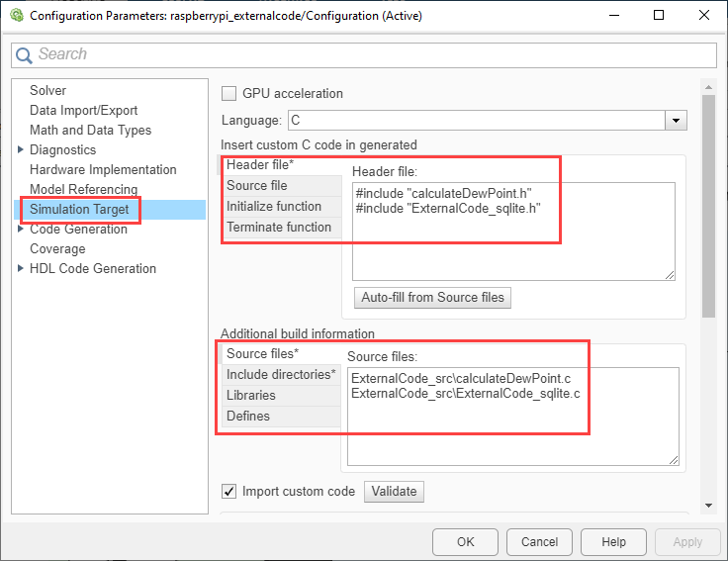Expand the Code Generation tree node
The width and height of the screenshot is (728, 561).
point(21,229)
